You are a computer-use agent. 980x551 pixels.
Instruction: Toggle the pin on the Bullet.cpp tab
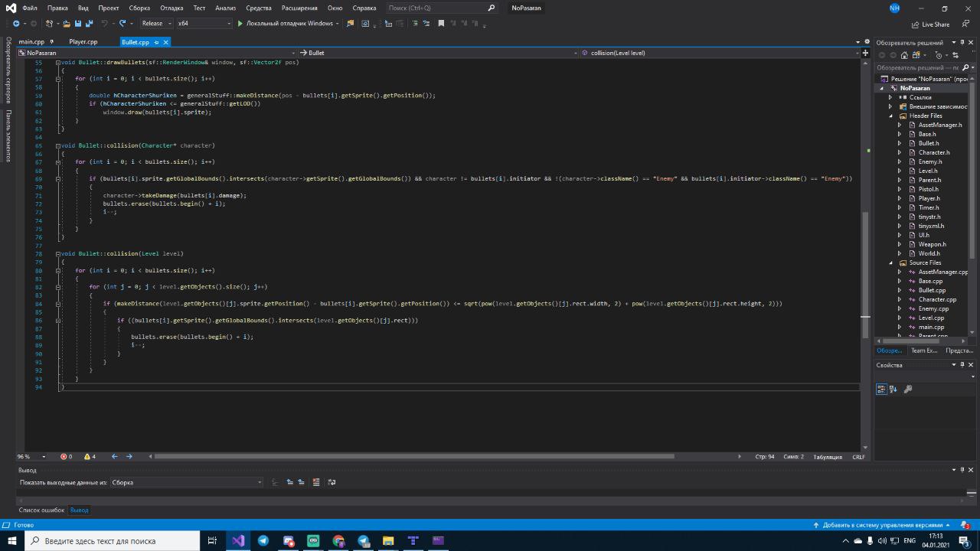click(x=156, y=42)
